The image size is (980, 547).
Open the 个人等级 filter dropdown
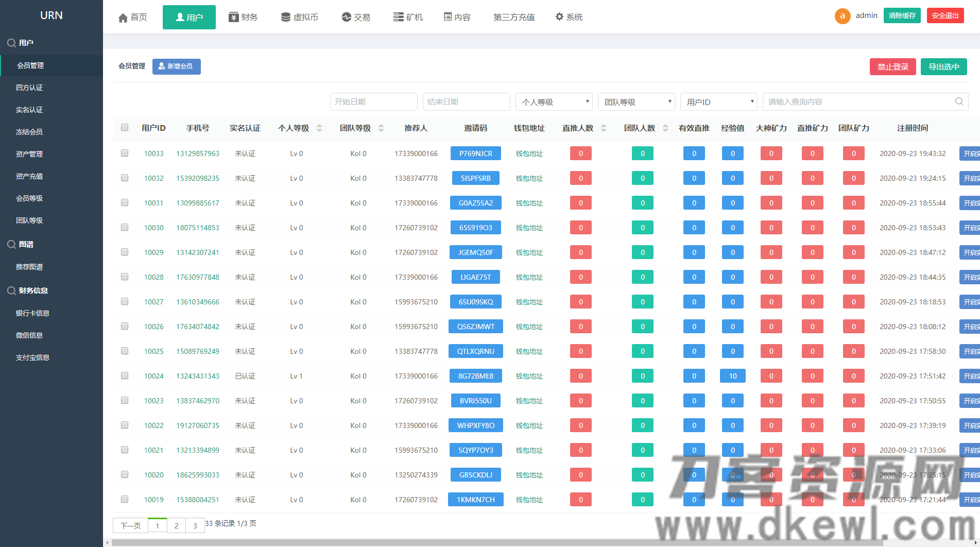pos(554,102)
